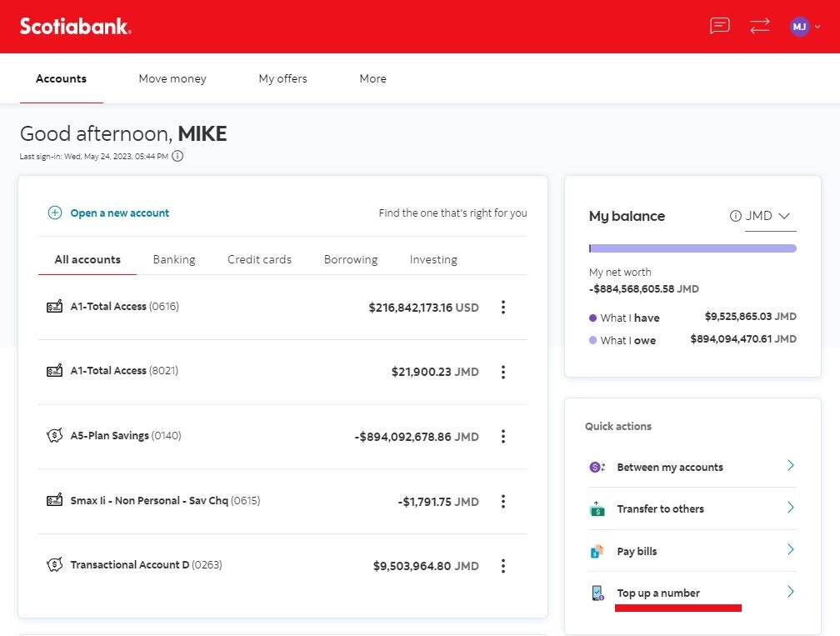Click the transfer arrows icon in header

[x=760, y=26]
